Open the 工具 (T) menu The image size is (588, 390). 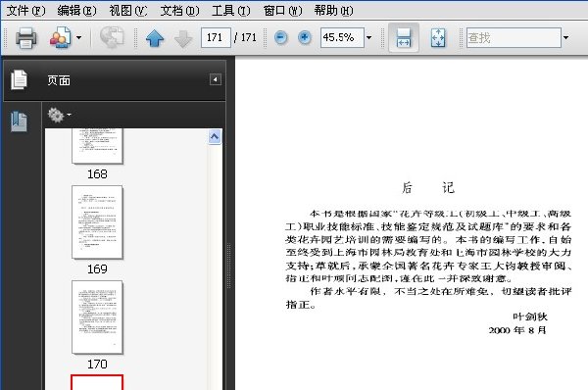point(230,10)
